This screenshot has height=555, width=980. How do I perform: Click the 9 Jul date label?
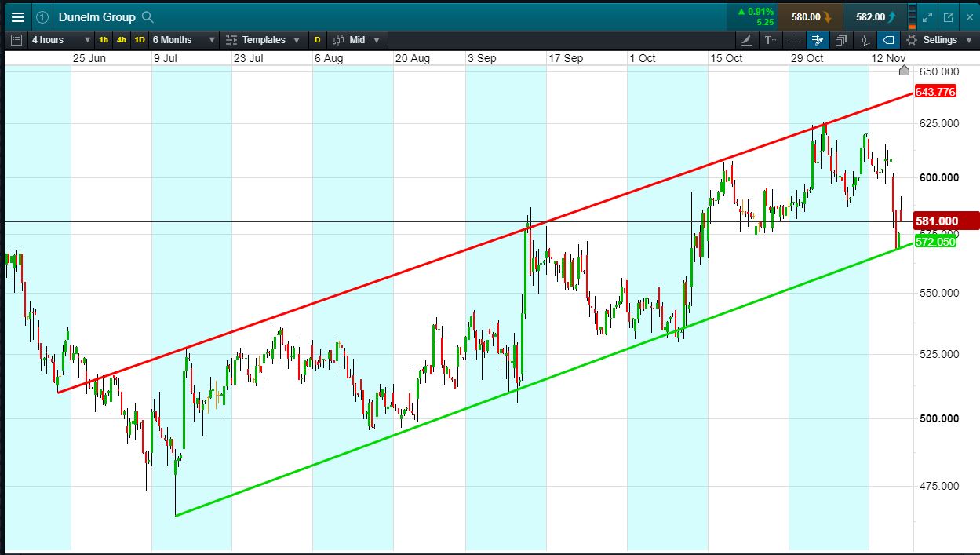[167, 58]
